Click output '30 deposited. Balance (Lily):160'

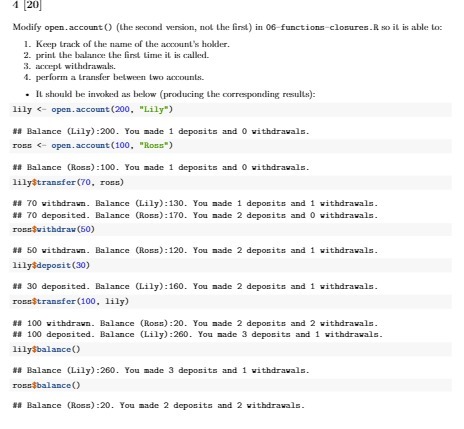click(195, 286)
